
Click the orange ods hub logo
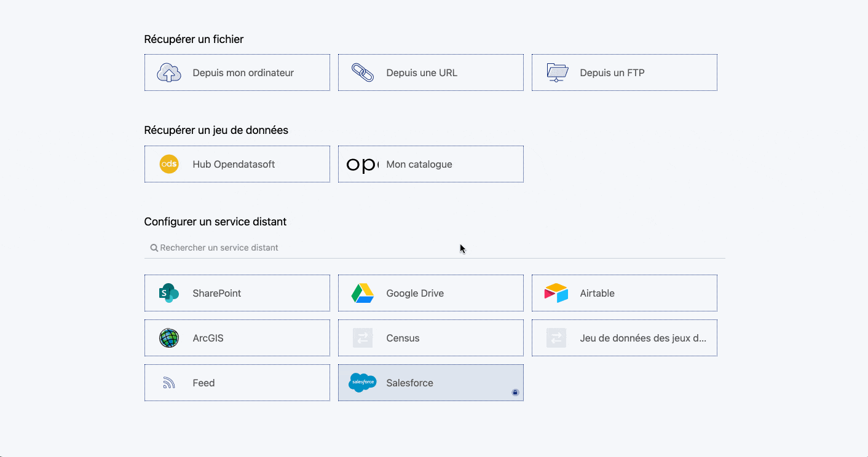click(169, 164)
